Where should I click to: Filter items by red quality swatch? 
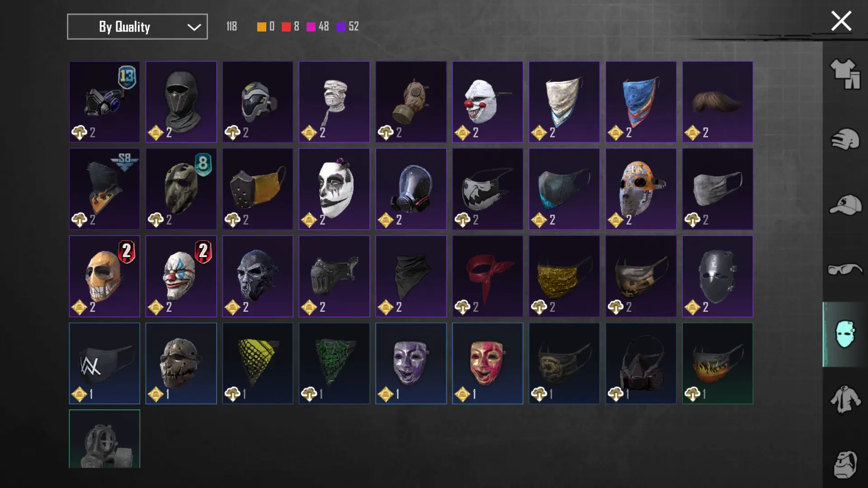point(286,27)
